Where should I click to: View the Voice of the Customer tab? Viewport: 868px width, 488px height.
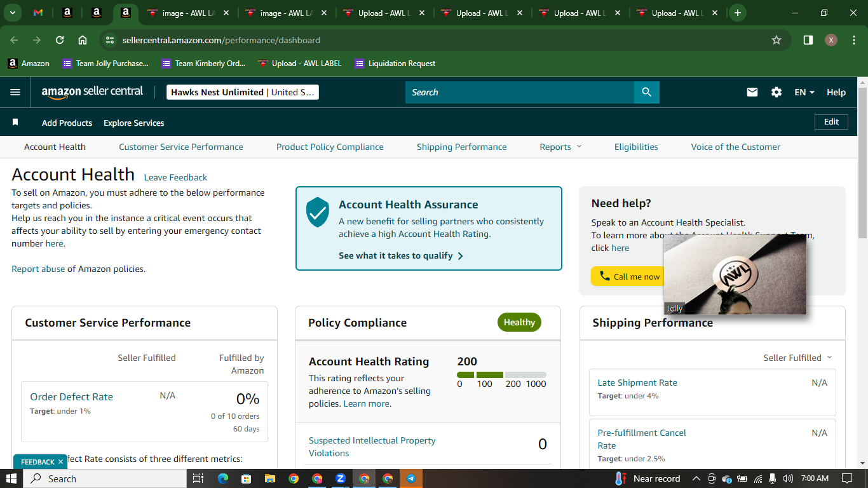(736, 147)
